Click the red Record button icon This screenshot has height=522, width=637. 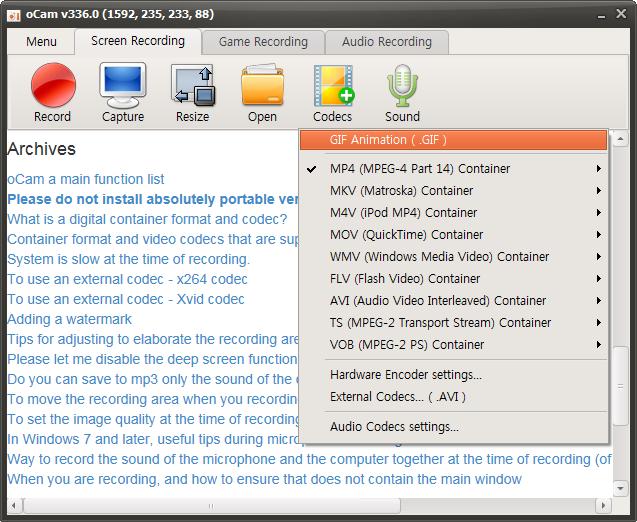click(x=53, y=86)
